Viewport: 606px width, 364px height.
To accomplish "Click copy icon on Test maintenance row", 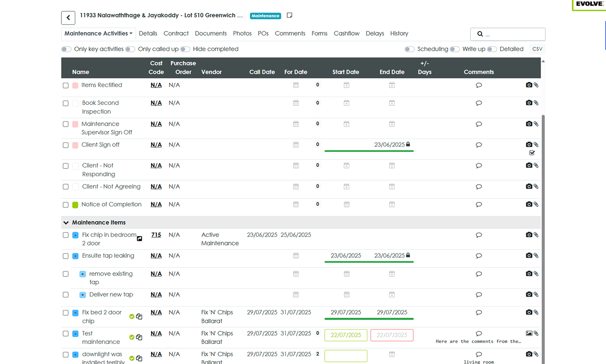I will tap(139, 337).
